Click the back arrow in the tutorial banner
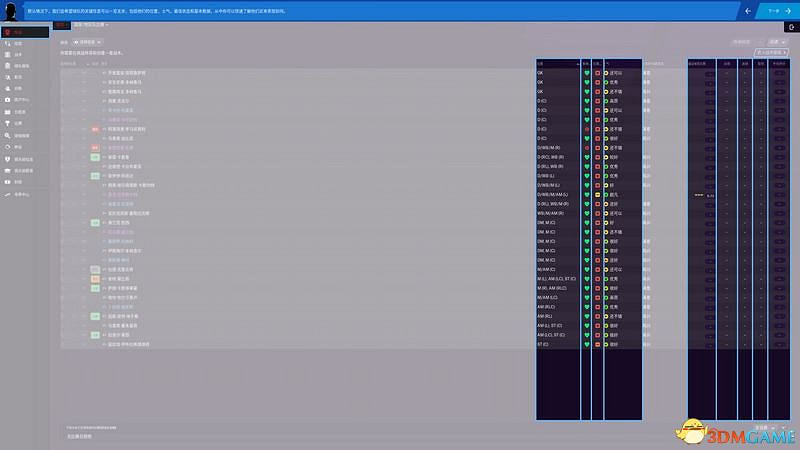 746,10
